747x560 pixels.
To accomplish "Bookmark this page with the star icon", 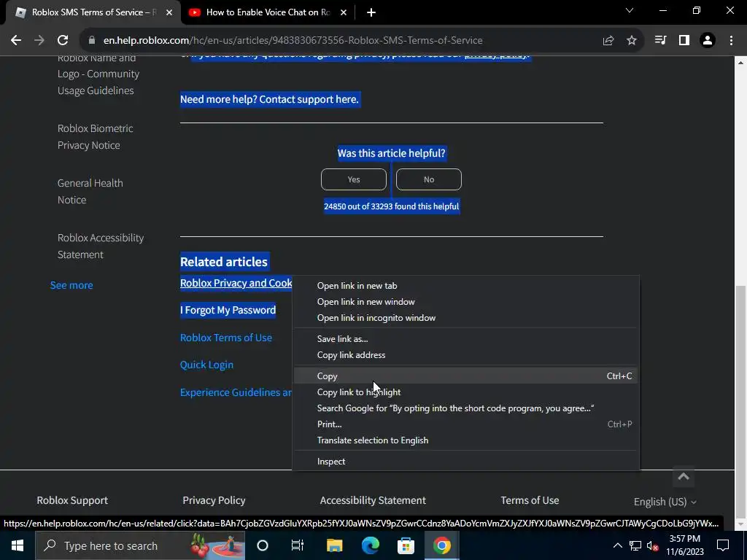I will (632, 41).
